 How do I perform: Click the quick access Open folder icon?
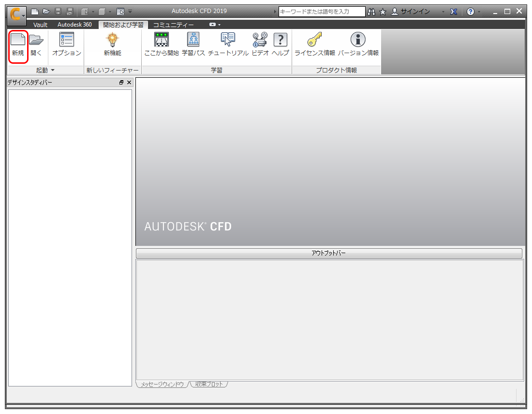click(46, 12)
